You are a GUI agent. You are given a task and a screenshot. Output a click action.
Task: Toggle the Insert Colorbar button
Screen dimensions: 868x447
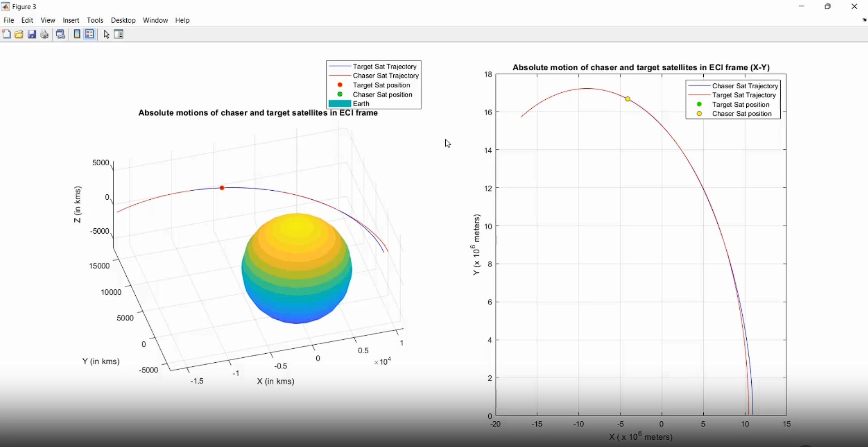coord(77,34)
